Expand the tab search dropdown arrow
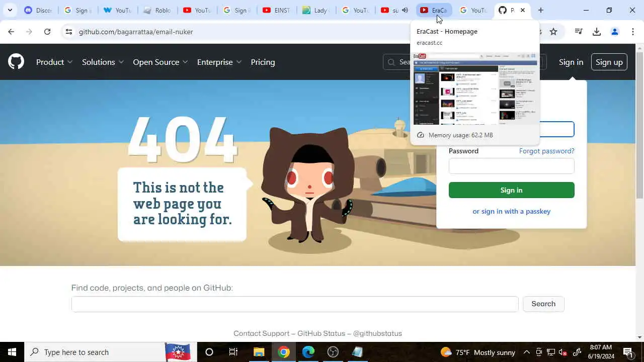Screen dimensions: 644x362 [x=10, y=10]
